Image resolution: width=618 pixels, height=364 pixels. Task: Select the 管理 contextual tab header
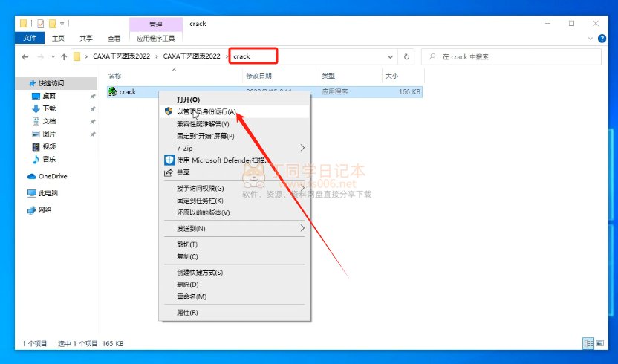click(156, 24)
